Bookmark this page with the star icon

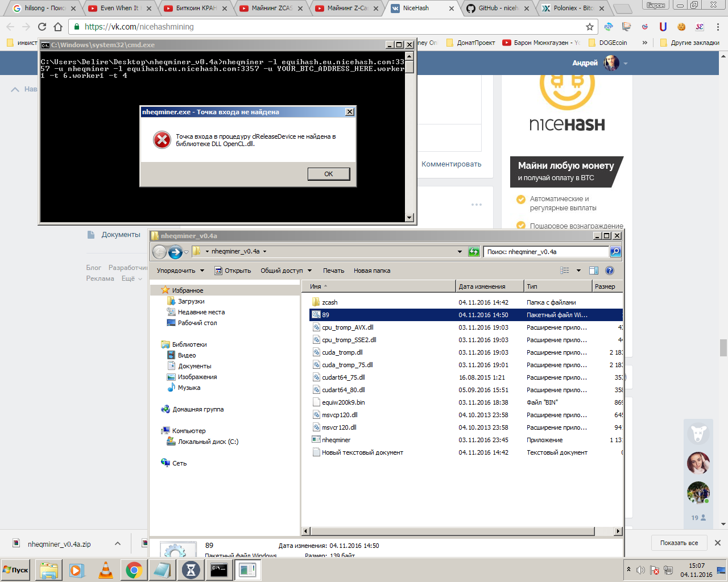click(590, 27)
